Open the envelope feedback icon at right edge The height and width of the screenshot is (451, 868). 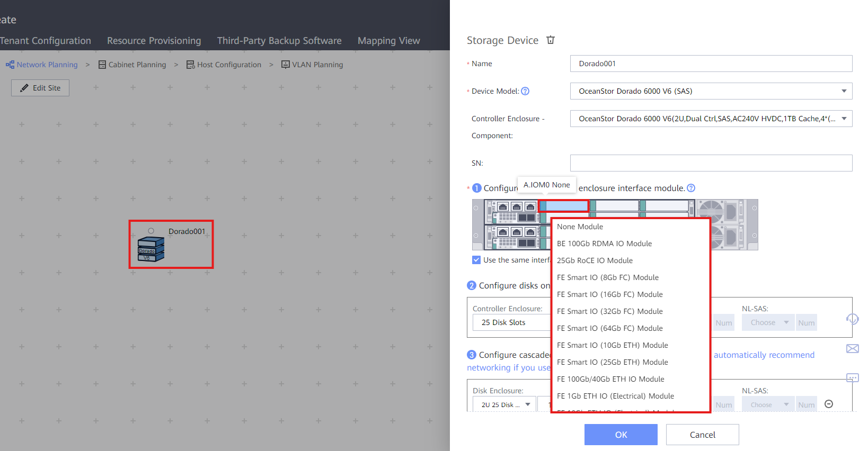(x=853, y=348)
